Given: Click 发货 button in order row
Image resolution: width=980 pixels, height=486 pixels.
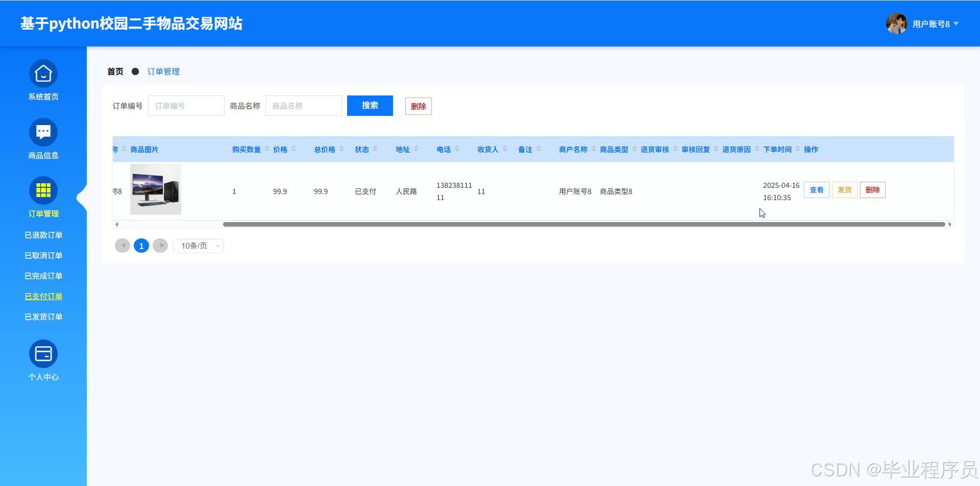Looking at the screenshot, I should pos(845,190).
